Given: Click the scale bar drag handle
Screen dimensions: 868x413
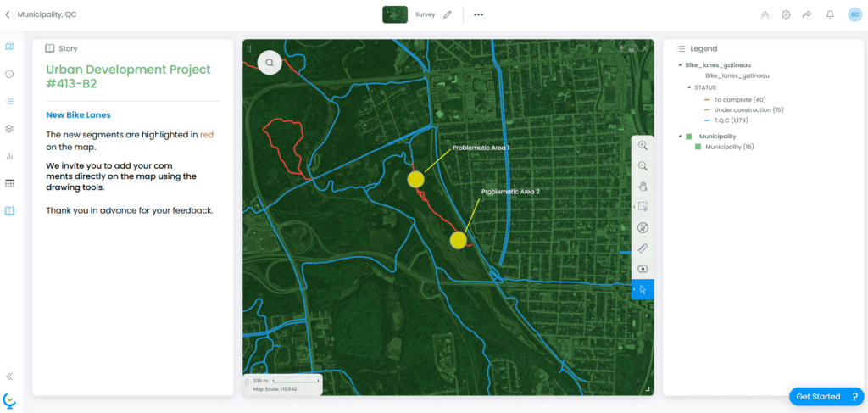Looking at the screenshot, I should tap(248, 384).
